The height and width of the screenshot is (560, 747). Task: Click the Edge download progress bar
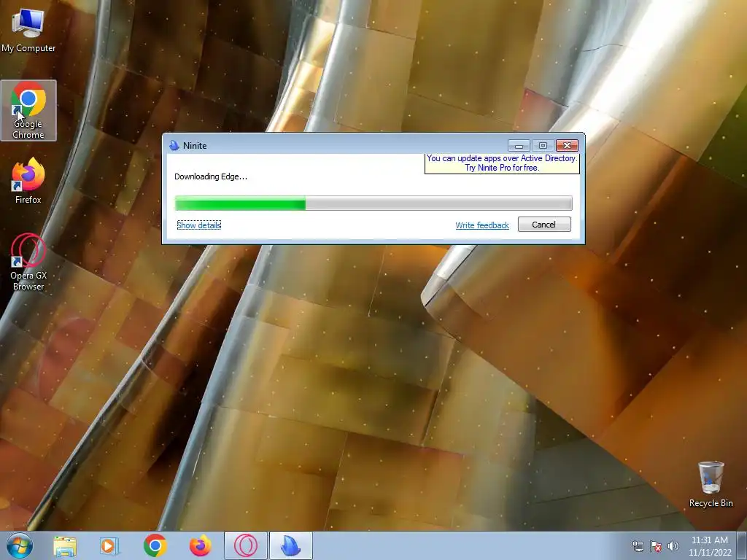pos(373,203)
